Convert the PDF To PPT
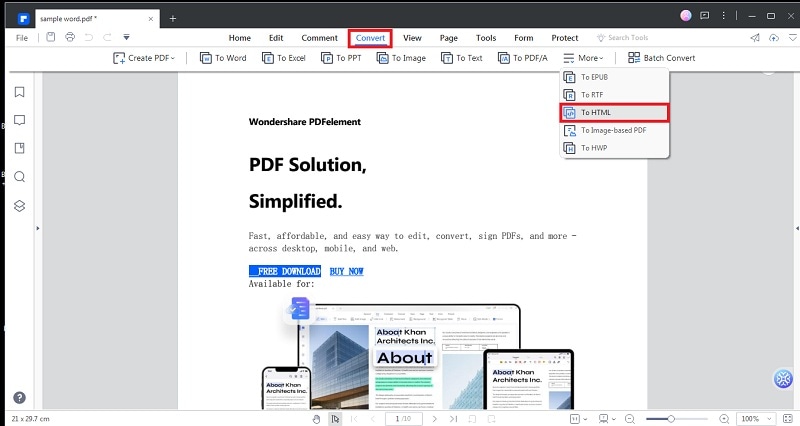The image size is (800, 426). 341,58
